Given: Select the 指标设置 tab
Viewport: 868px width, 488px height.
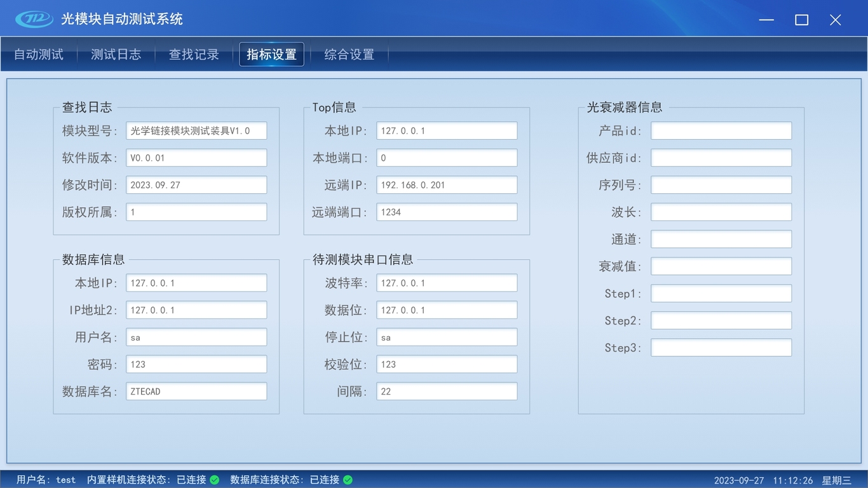Looking at the screenshot, I should click(x=272, y=55).
